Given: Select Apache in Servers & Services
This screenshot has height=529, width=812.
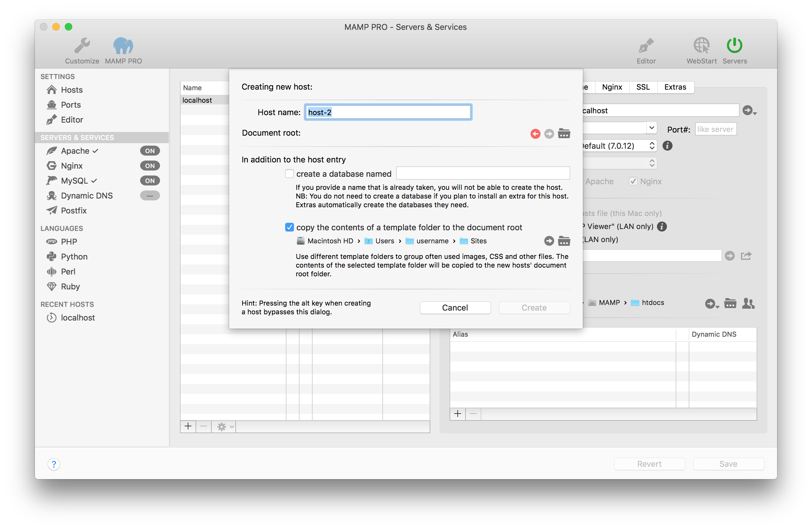Looking at the screenshot, I should point(75,151).
